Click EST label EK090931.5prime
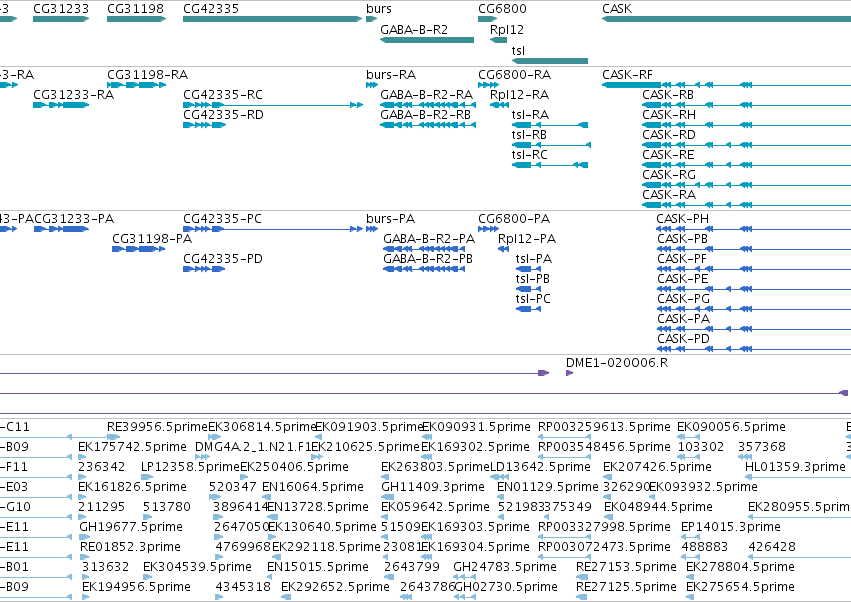851x602 pixels. pyautogui.click(x=476, y=427)
